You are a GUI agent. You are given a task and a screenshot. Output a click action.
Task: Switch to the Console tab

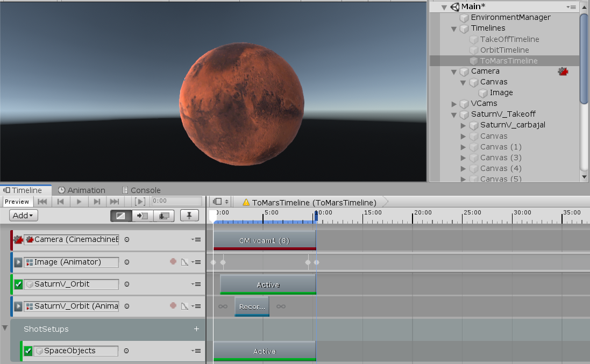pyautogui.click(x=141, y=190)
